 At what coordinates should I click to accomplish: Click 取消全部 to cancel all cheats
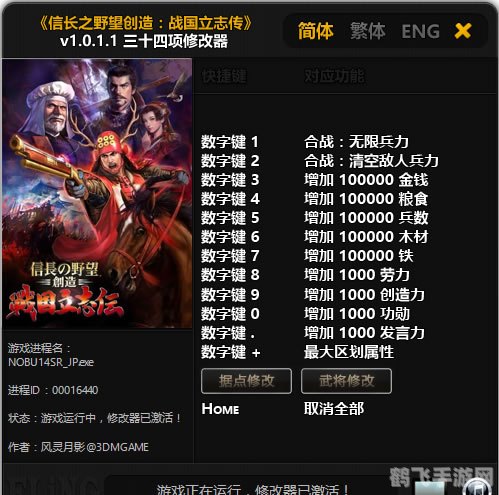(334, 409)
